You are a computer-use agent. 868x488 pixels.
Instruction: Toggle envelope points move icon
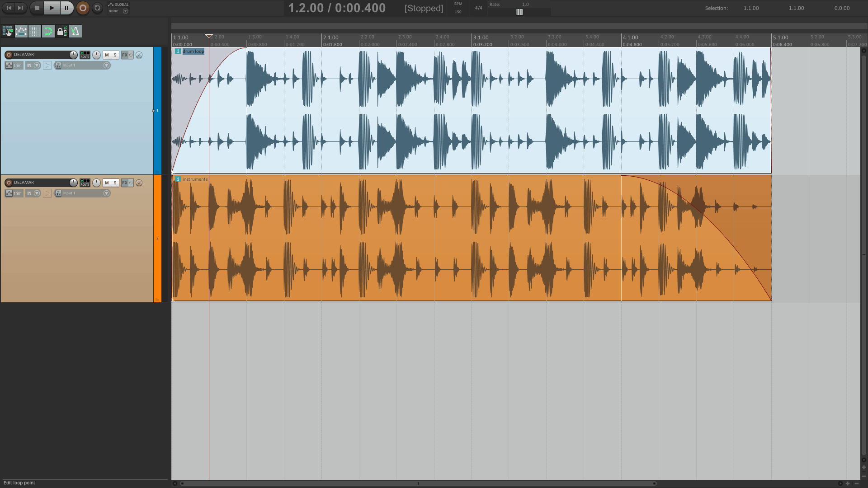coord(21,31)
